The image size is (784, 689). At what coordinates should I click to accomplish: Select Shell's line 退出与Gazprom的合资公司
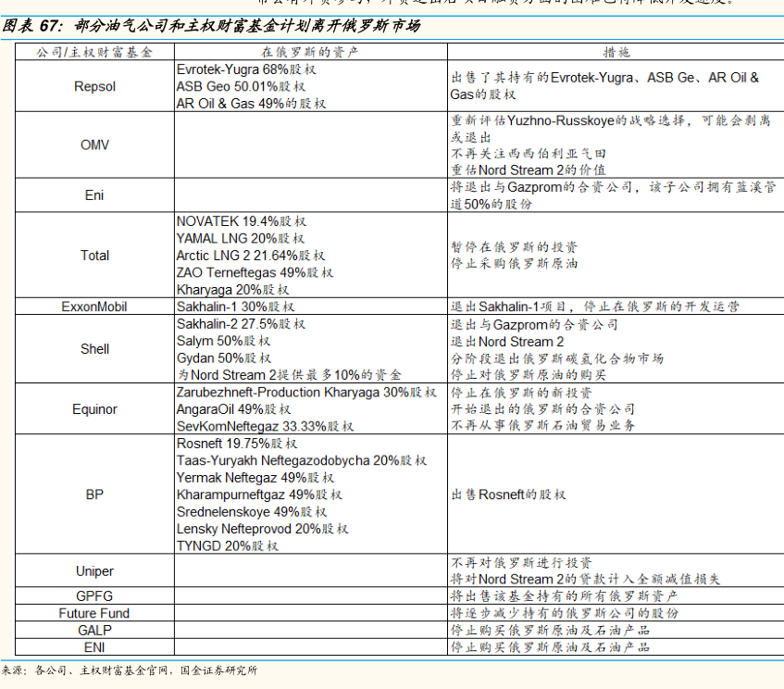point(534,325)
